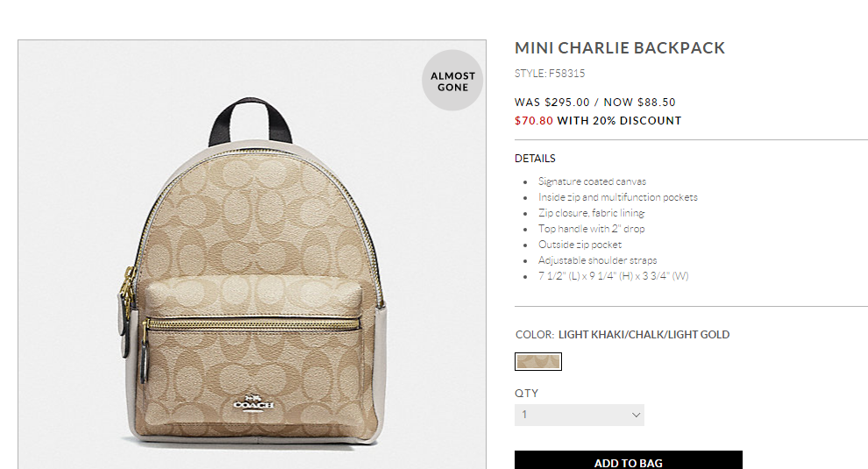Click the QTY dropdown chevron arrow
Image resolution: width=868 pixels, height=469 pixels.
pos(636,415)
